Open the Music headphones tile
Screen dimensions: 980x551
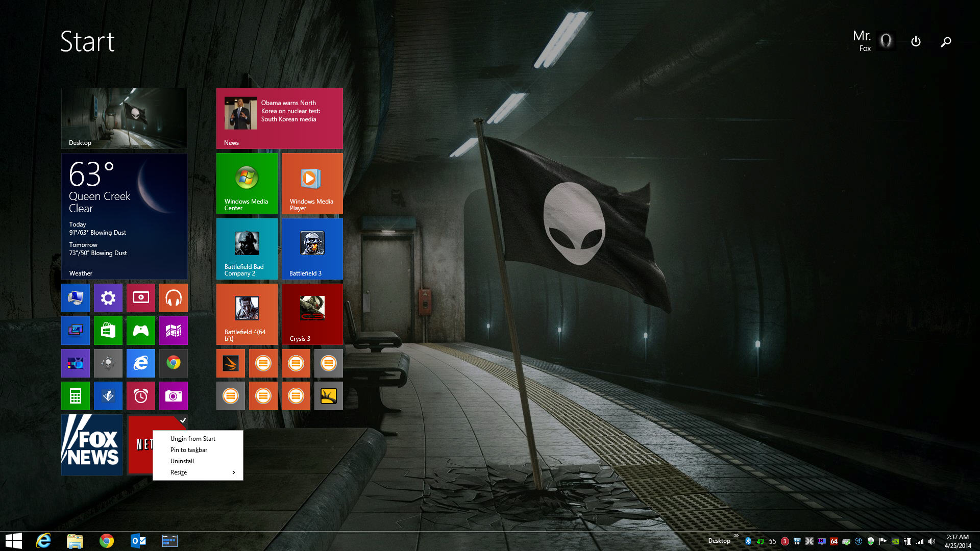(173, 297)
